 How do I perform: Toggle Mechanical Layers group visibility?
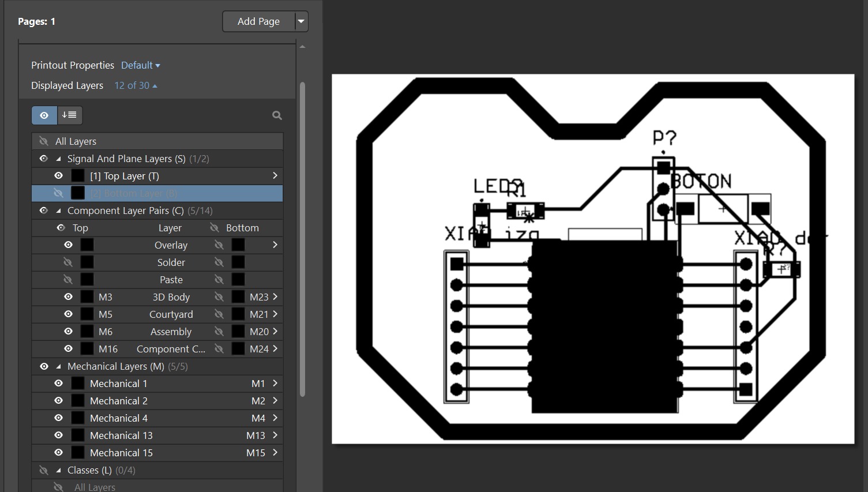point(44,366)
